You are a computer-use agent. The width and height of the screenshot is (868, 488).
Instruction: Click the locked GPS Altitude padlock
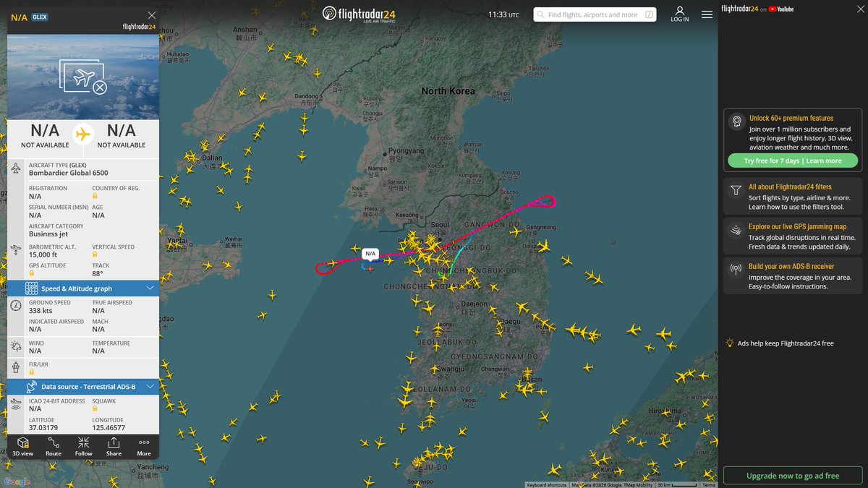pyautogui.click(x=32, y=274)
